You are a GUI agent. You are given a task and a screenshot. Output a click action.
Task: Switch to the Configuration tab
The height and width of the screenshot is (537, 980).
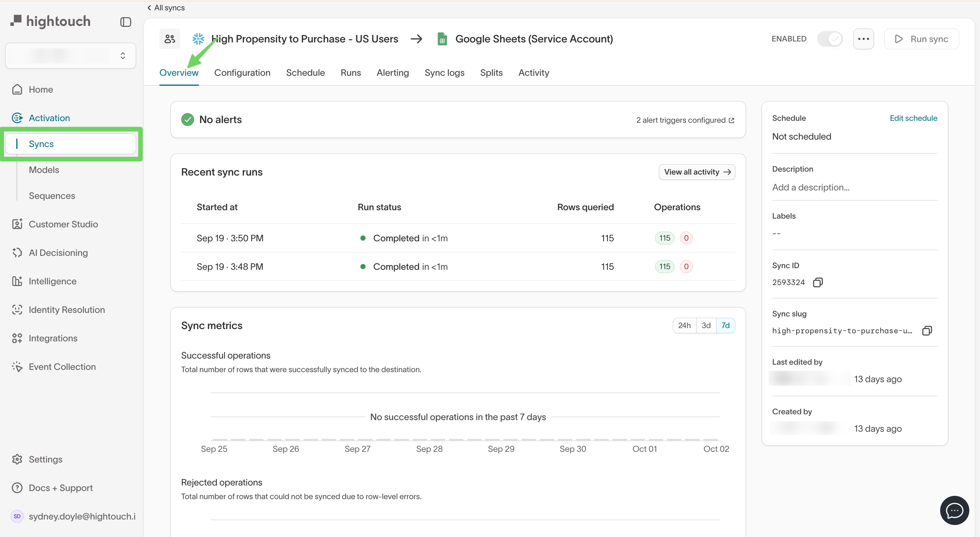pyautogui.click(x=242, y=73)
